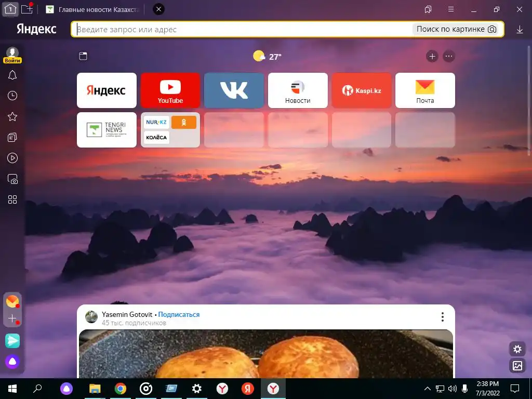This screenshot has width=532, height=399.
Task: Open Odnoklassniki orange icon in folder tile
Action: point(184,122)
